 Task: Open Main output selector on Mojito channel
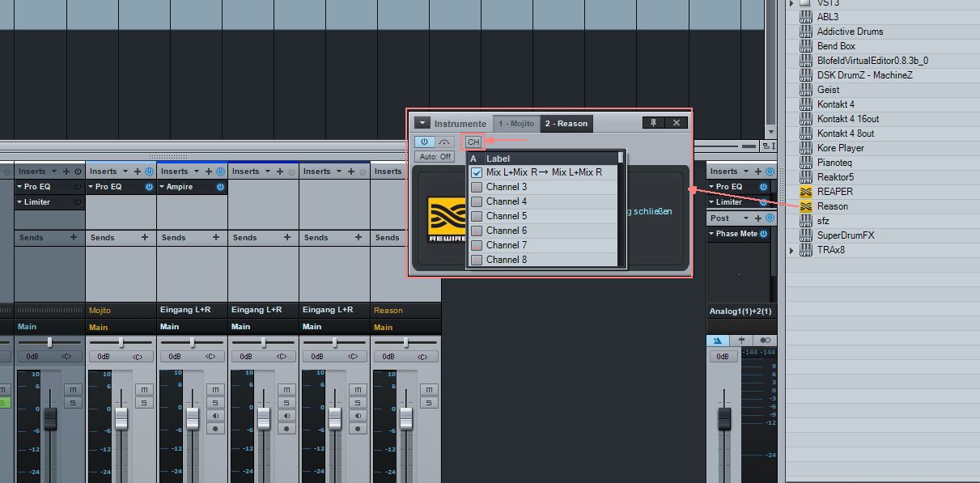(x=121, y=327)
